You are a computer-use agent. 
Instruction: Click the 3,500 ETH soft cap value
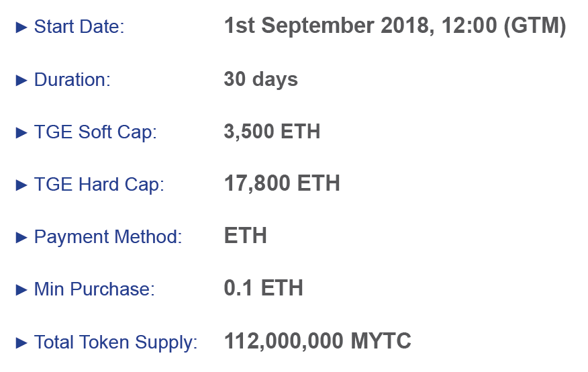(x=272, y=131)
